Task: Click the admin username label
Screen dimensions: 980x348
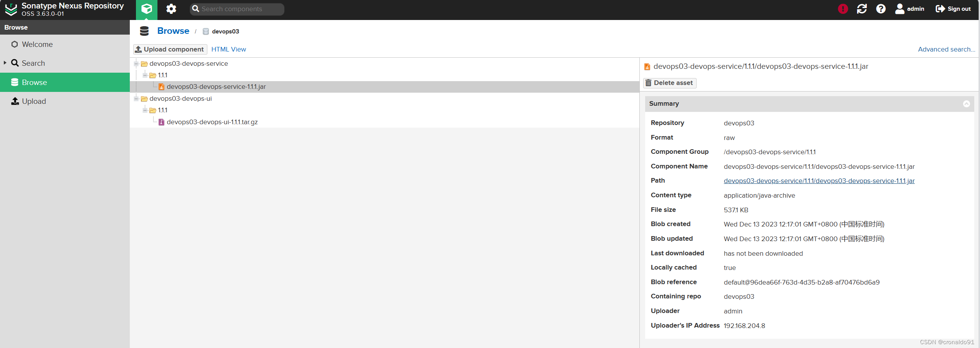Action: coord(915,9)
